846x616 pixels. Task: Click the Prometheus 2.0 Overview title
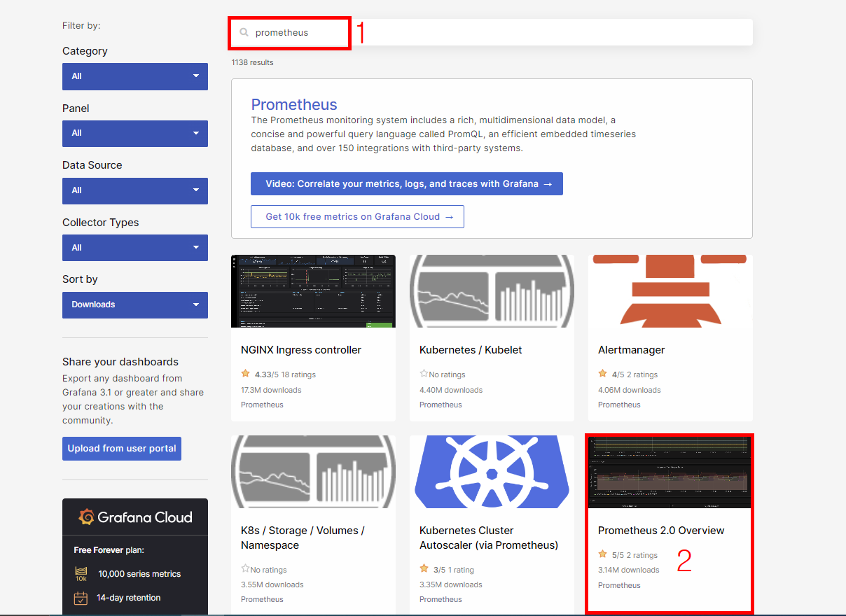pos(661,531)
